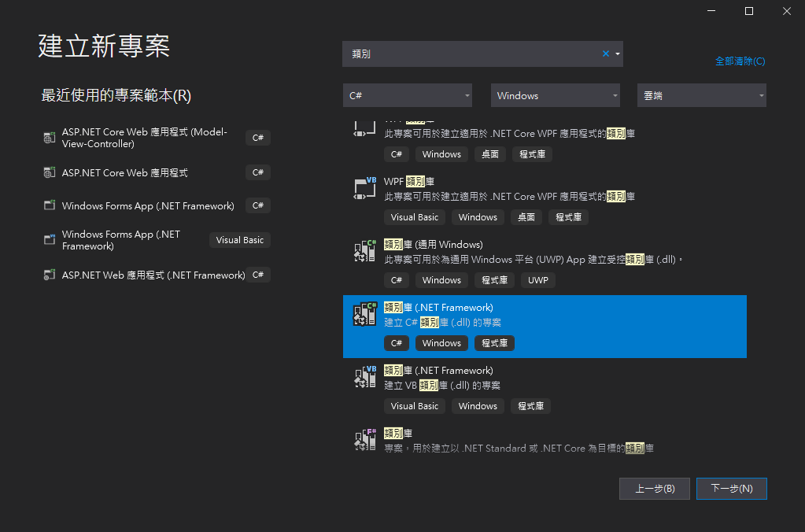Click the Visual Basic Windows Forms App template icon
Screen dimensions: 805x532
(x=50, y=240)
